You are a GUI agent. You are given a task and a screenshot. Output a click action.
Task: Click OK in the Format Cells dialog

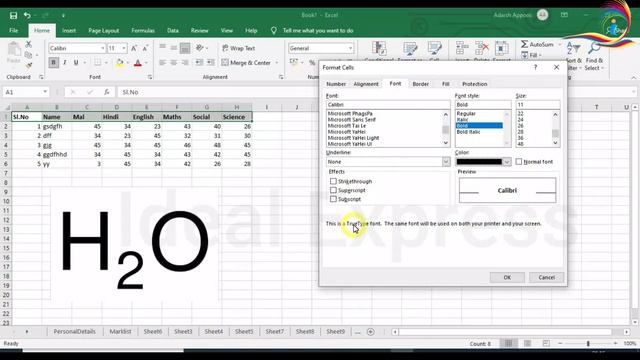click(x=507, y=277)
